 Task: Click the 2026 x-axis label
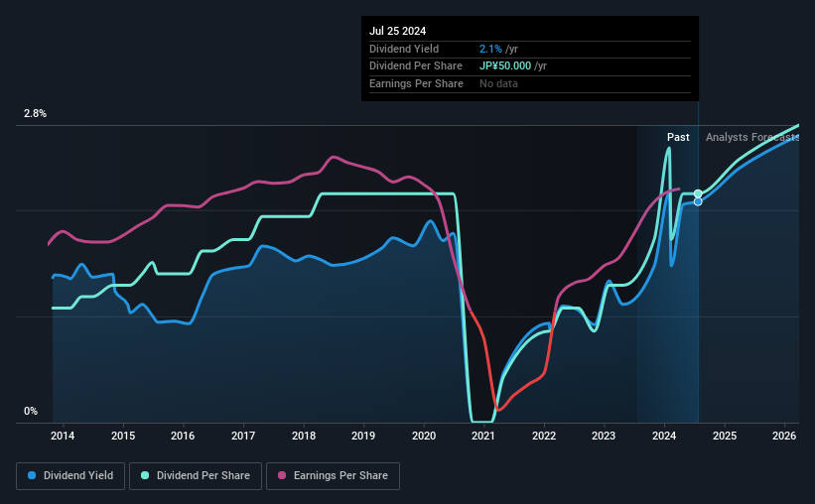tap(784, 436)
